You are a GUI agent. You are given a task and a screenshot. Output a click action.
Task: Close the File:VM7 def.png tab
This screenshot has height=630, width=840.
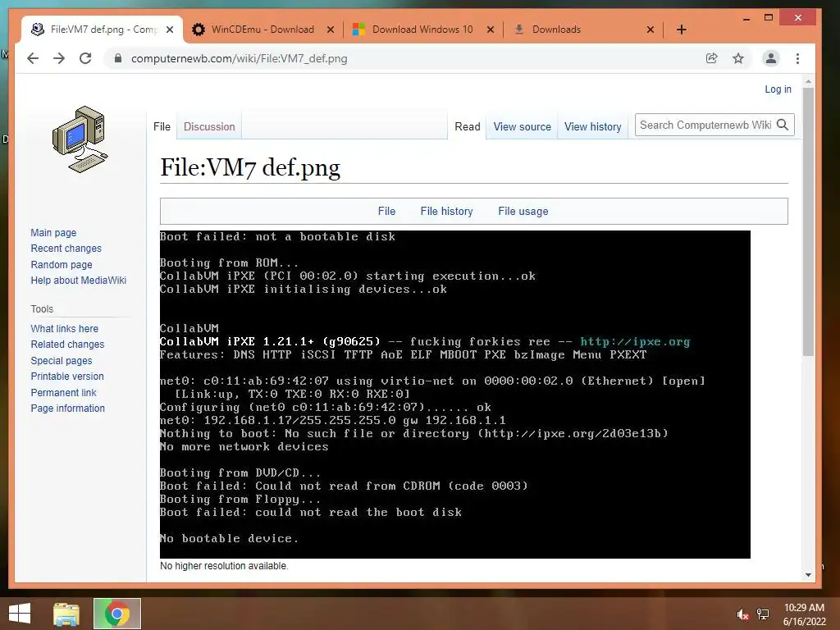[170, 30]
